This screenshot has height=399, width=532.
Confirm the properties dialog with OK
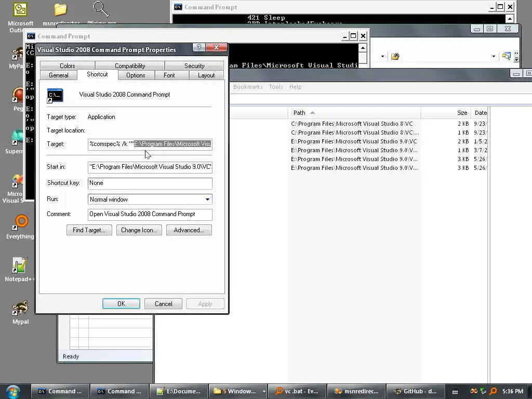point(121,303)
